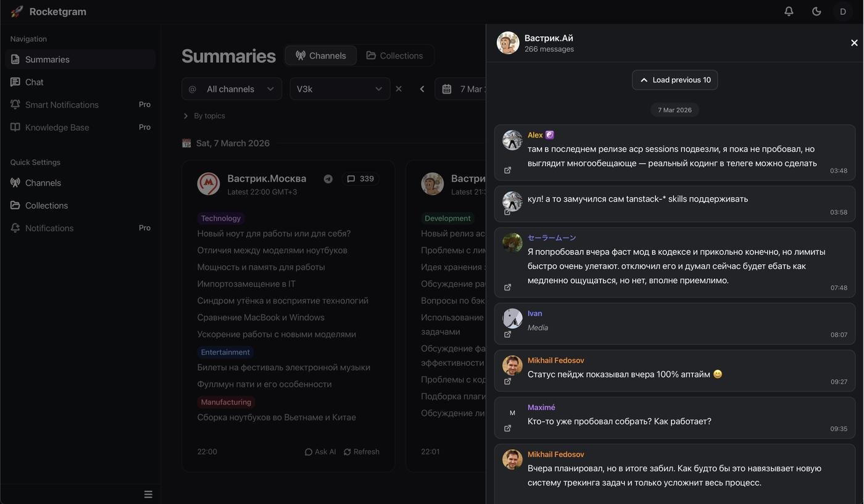Open external link on Maximé's message
864x504 pixels.
(x=507, y=428)
